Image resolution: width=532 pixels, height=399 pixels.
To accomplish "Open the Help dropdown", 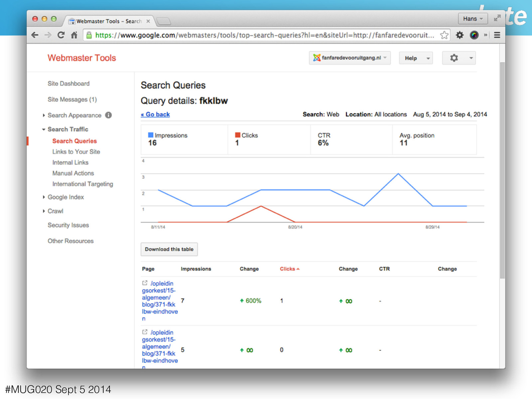I will [416, 58].
